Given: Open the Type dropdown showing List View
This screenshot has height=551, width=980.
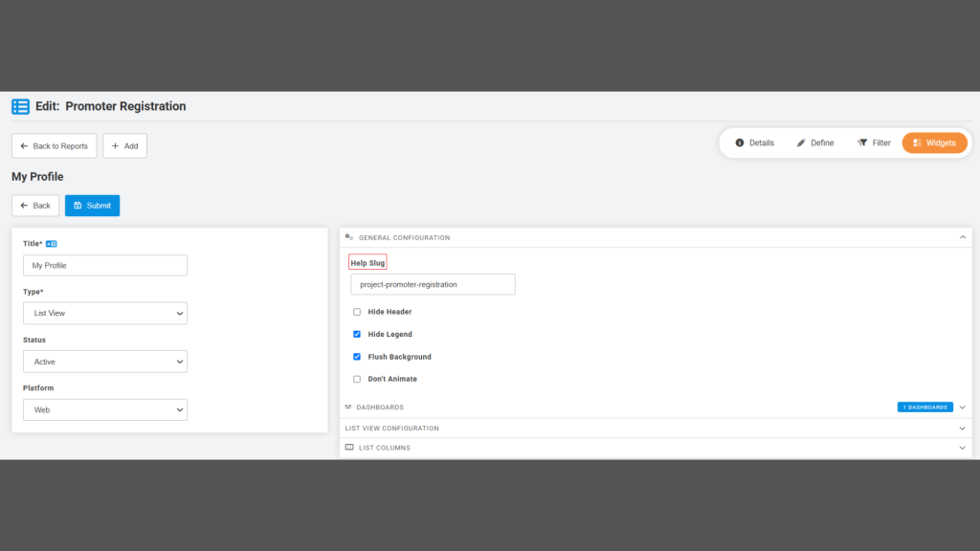Looking at the screenshot, I should [x=105, y=314].
